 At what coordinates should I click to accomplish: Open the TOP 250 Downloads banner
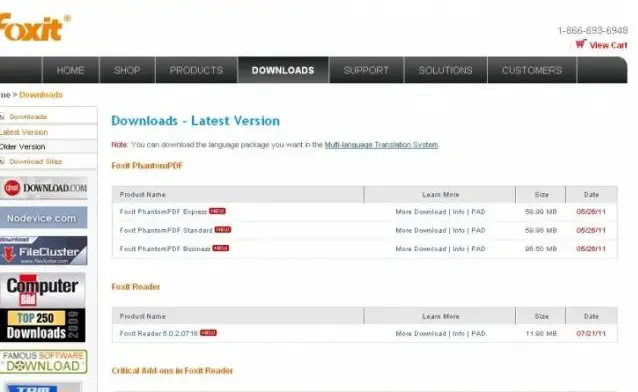pyautogui.click(x=43, y=325)
